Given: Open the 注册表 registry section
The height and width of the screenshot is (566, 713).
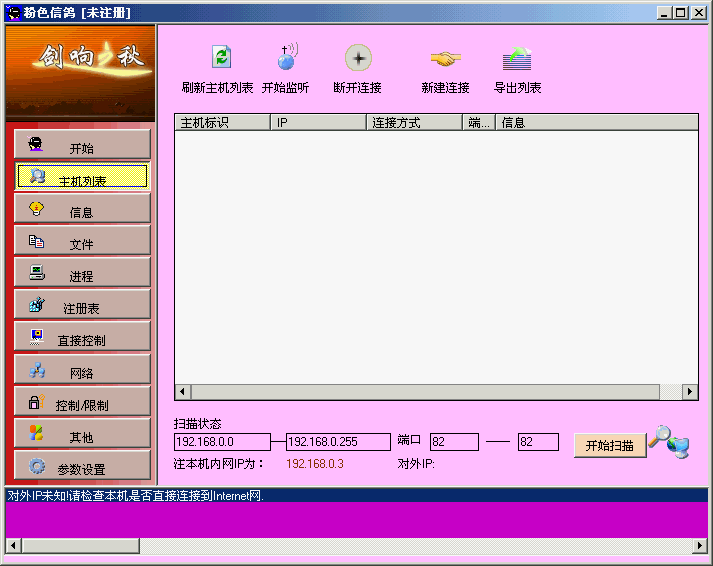Looking at the screenshot, I should tap(82, 306).
